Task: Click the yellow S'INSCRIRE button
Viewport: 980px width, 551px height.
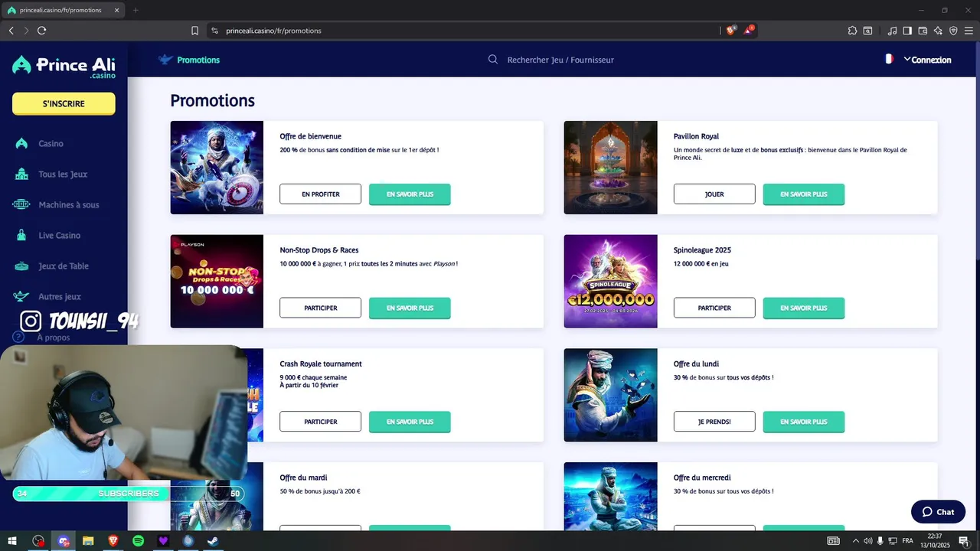Action: pos(64,103)
